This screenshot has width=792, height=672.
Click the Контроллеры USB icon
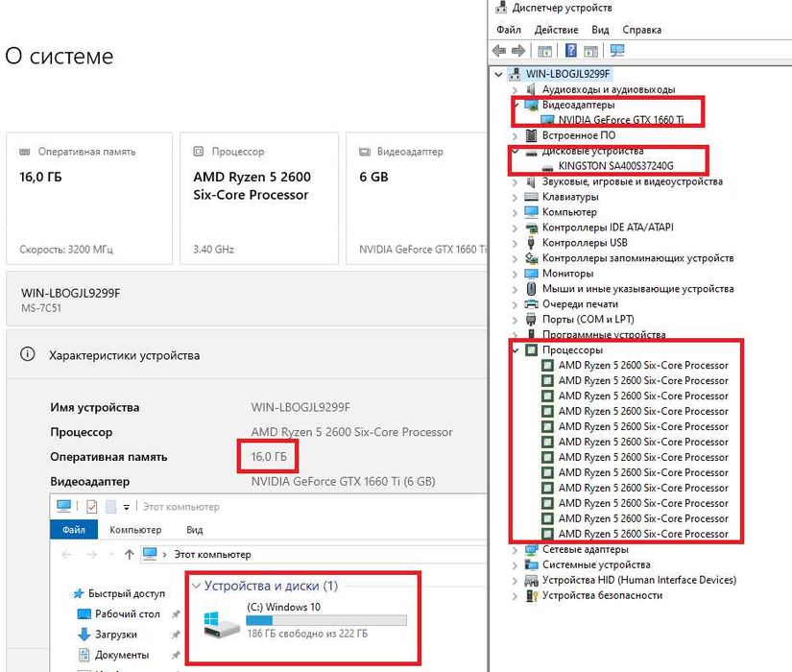point(531,243)
